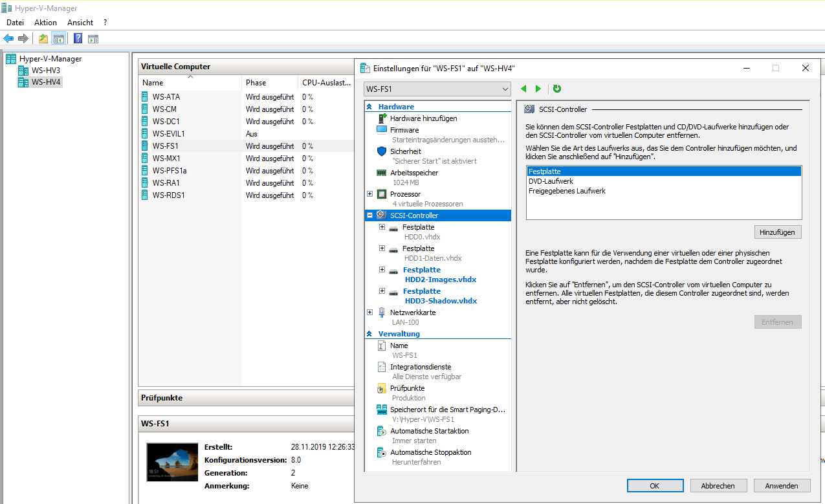Open the ? help menu
Image resolution: width=825 pixels, height=504 pixels.
tap(105, 22)
